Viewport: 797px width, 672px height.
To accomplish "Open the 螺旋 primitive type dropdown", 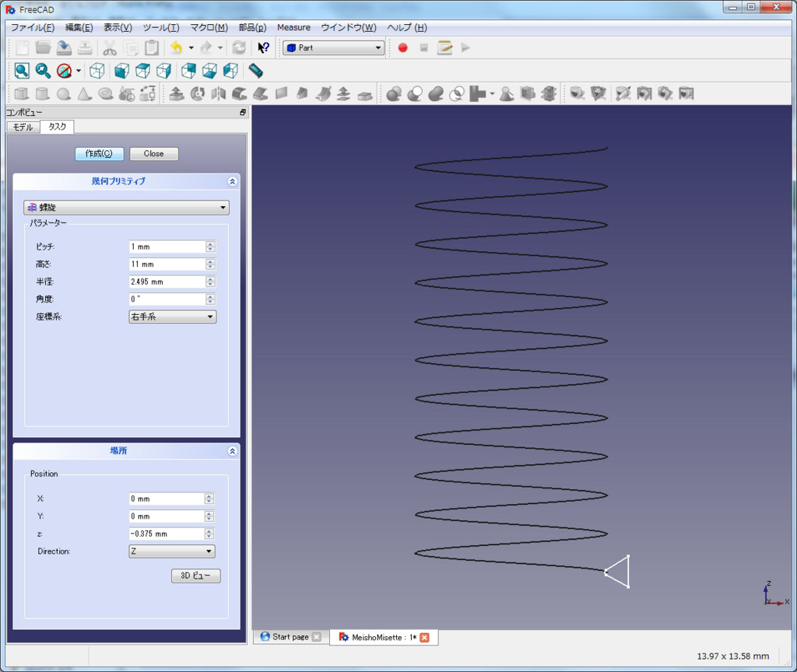I will (126, 207).
